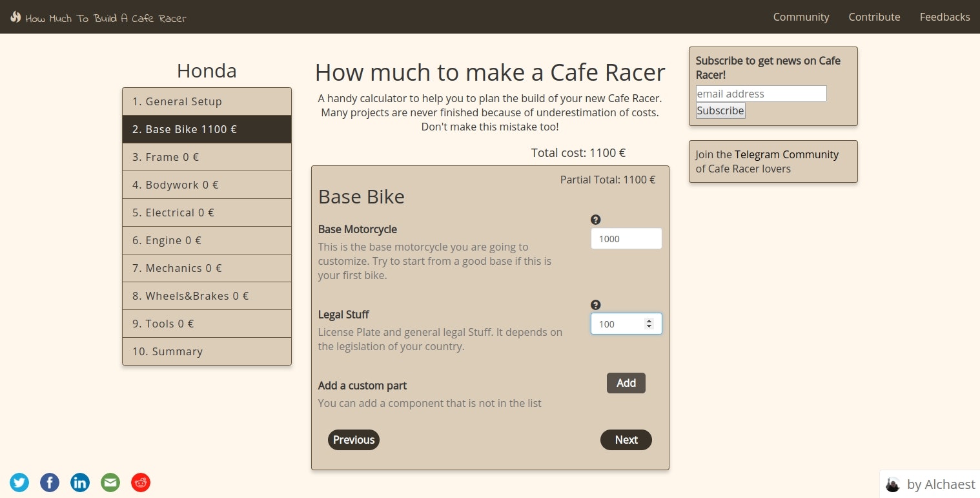Screen dimensions: 980x498
Task: Click the Honda heading
Action: click(207, 70)
